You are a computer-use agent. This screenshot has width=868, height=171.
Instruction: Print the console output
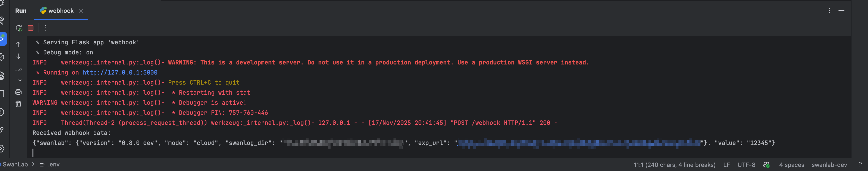pyautogui.click(x=19, y=92)
